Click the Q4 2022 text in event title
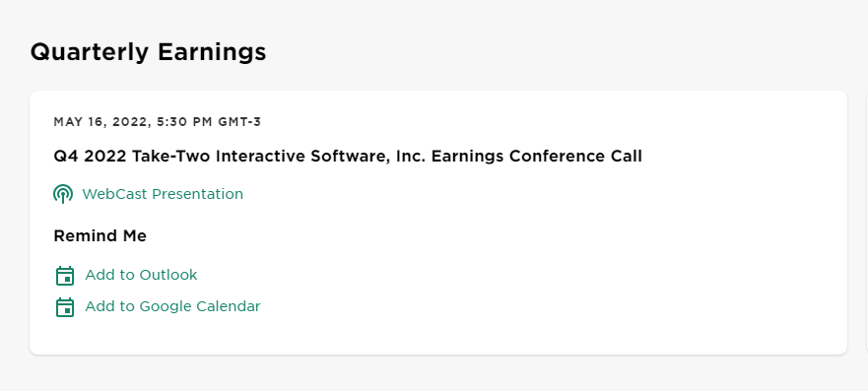 [91, 157]
